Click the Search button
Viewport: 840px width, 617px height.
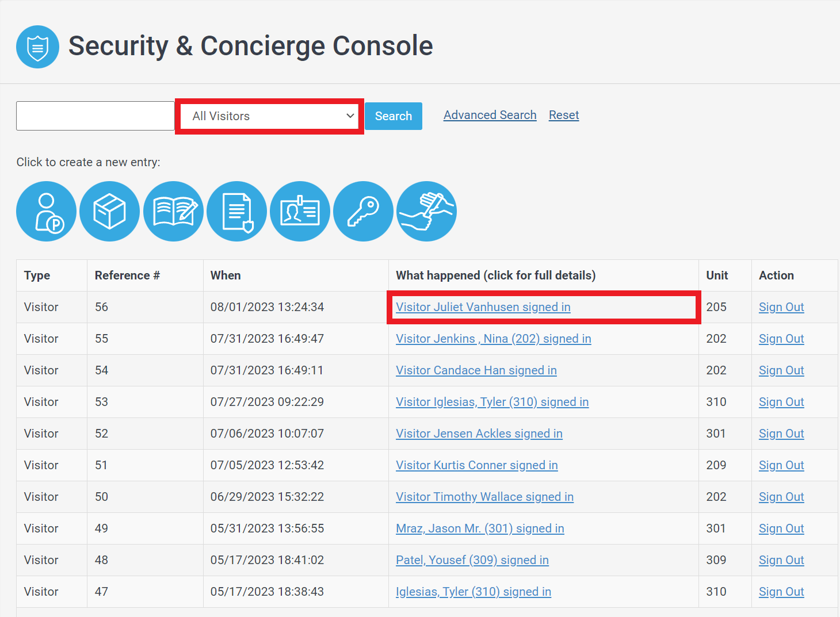coord(394,116)
